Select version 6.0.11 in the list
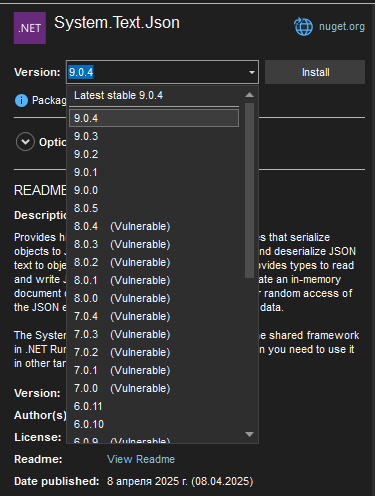 pyautogui.click(x=154, y=406)
